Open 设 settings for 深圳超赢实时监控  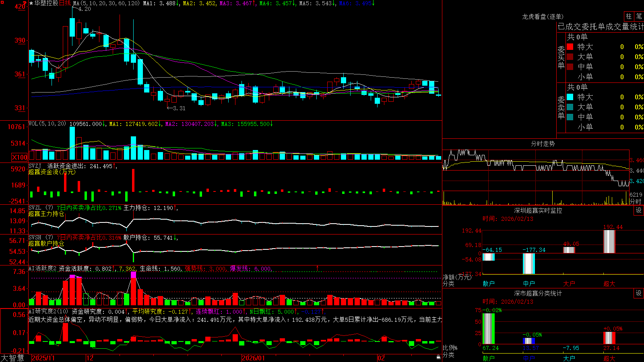[639, 210]
